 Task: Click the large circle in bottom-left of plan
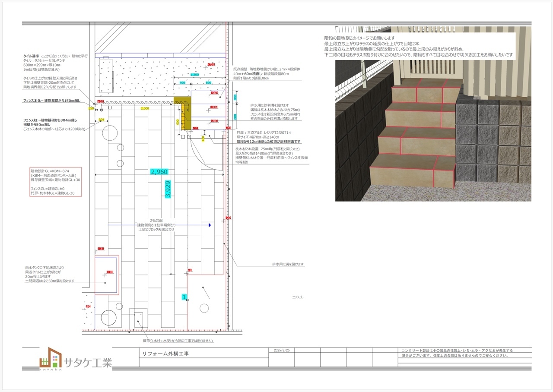108,318
